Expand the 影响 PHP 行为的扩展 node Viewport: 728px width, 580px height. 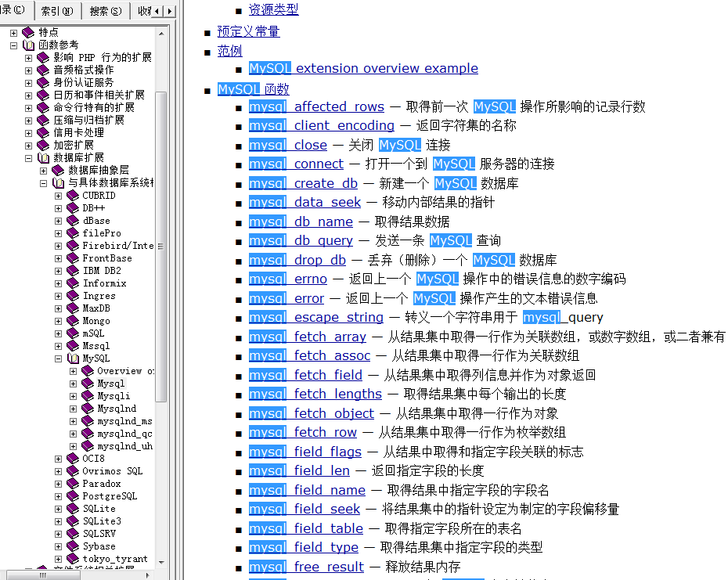point(28,58)
